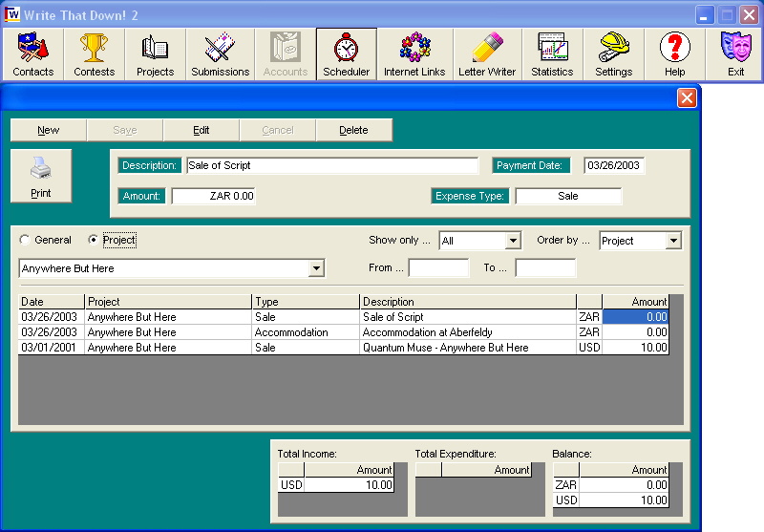Click the Balance ZAR 0.00 row
764x532 pixels.
click(x=611, y=485)
